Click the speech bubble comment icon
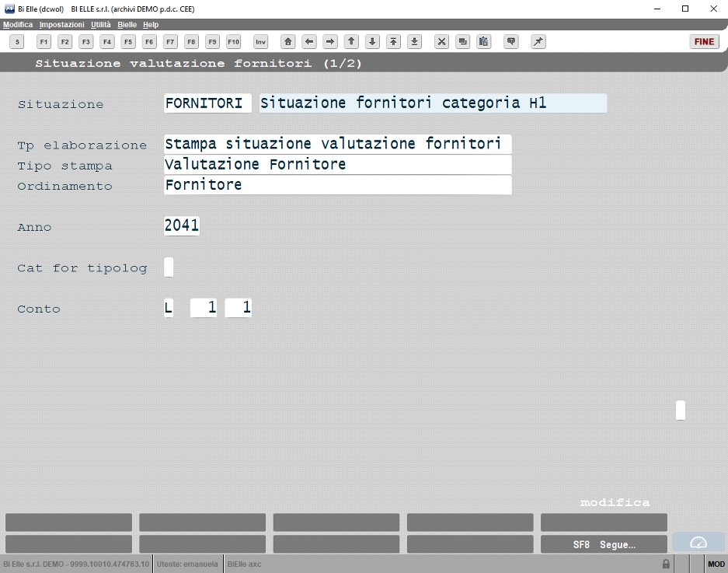Image resolution: width=728 pixels, height=573 pixels. tap(511, 42)
